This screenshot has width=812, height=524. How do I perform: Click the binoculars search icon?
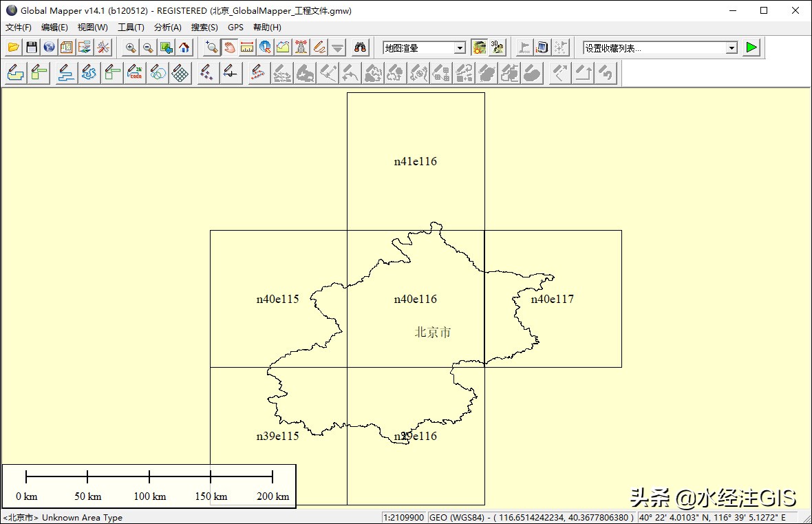361,48
